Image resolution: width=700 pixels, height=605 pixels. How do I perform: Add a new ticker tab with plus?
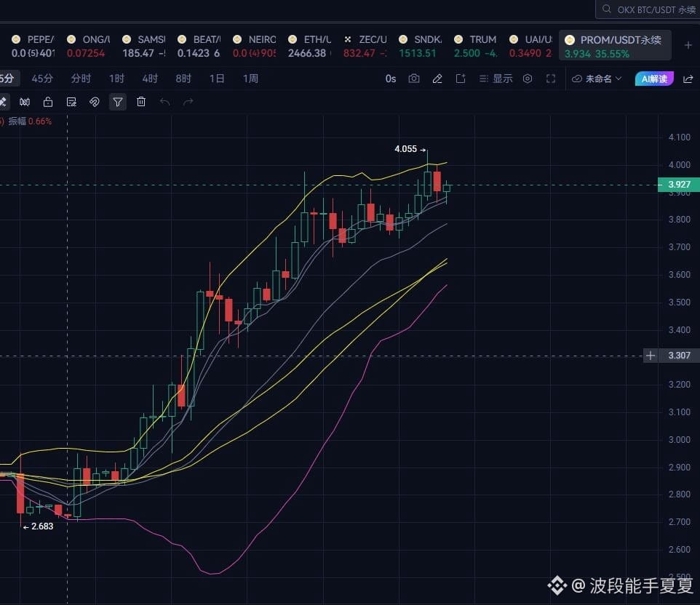[688, 46]
